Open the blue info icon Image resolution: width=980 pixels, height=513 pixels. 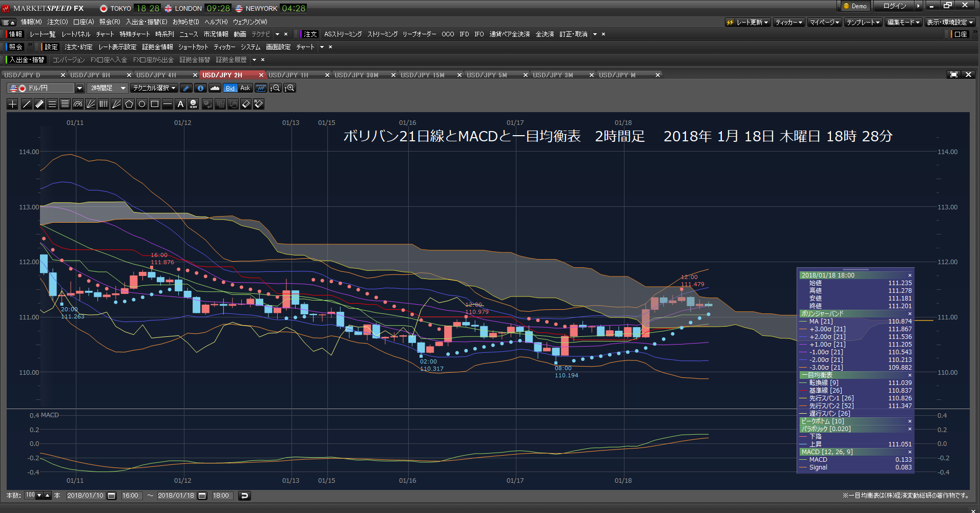[x=201, y=88]
